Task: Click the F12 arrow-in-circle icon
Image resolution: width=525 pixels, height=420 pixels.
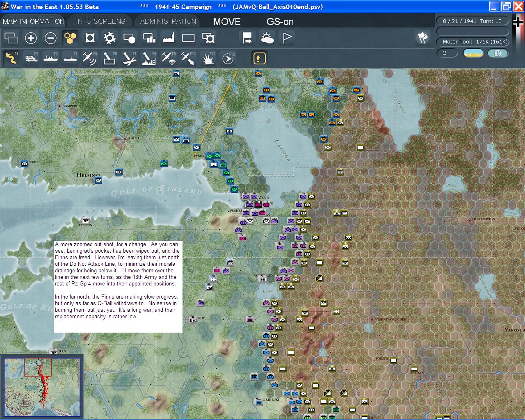Action: tap(228, 58)
